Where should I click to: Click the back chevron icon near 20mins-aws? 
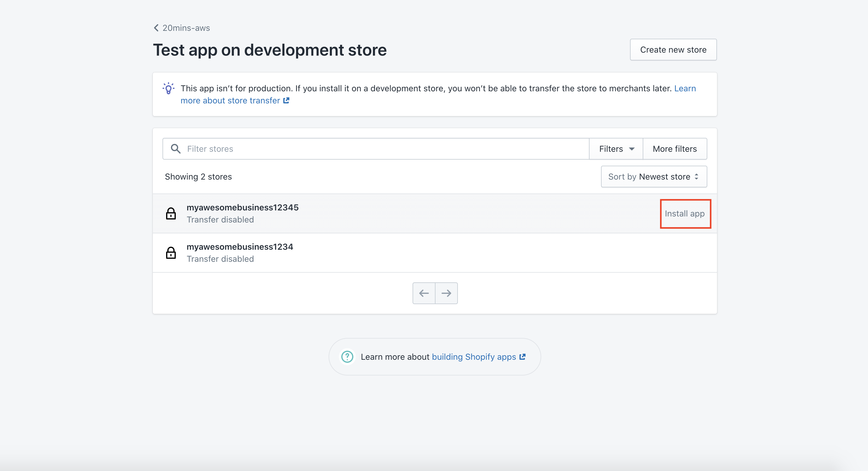156,28
